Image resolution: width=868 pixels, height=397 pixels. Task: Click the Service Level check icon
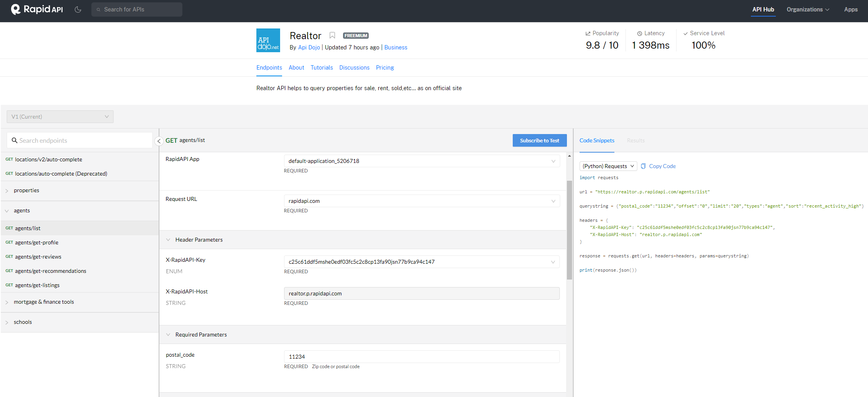(686, 34)
